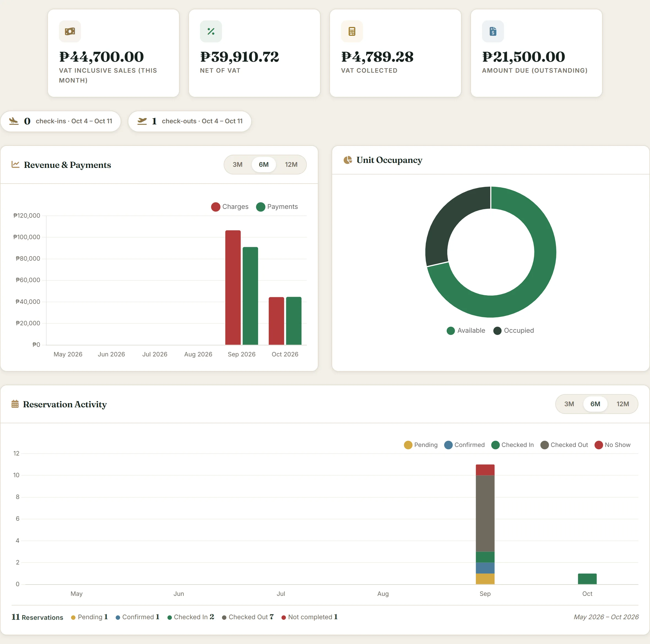Image resolution: width=650 pixels, height=644 pixels.
Task: Click the Reservation Activity heading
Action: pyautogui.click(x=65, y=404)
